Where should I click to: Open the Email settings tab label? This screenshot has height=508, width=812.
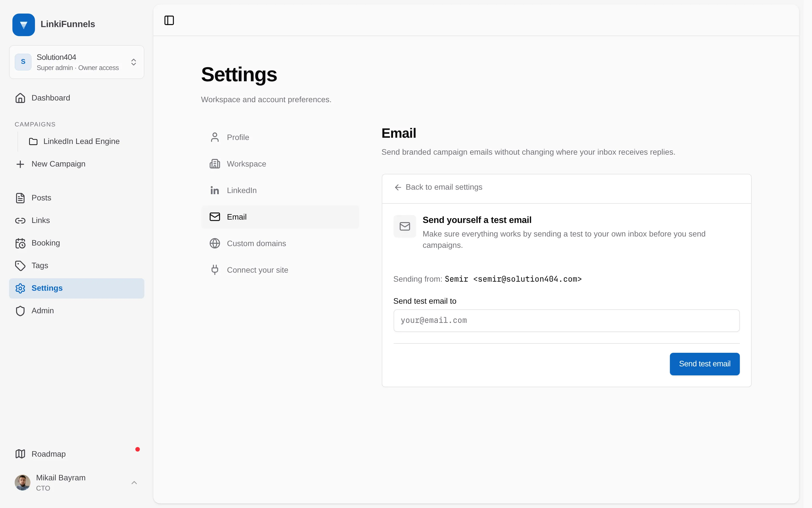click(x=237, y=217)
